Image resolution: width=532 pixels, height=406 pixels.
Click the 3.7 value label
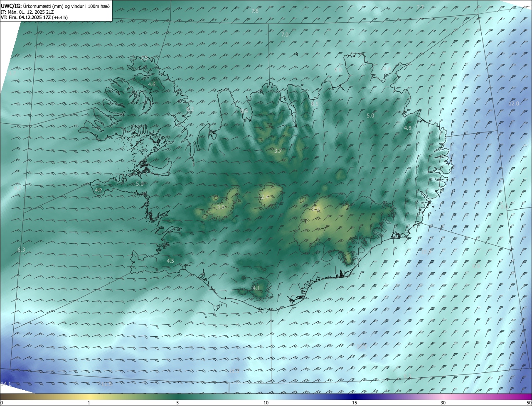[278, 151]
